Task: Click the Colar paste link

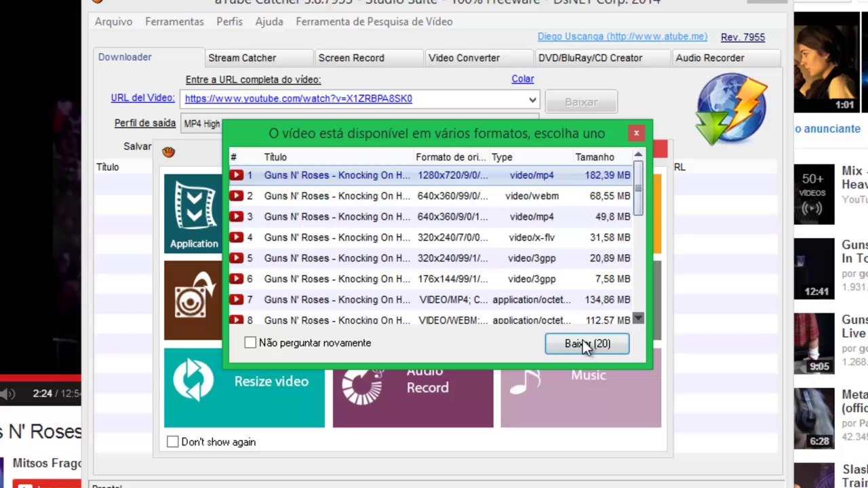Action: 523,79
